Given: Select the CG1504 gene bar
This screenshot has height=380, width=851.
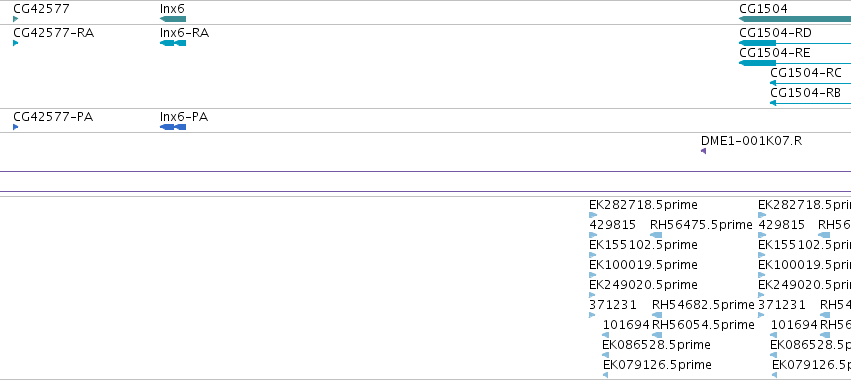Looking at the screenshot, I should tap(795, 19).
